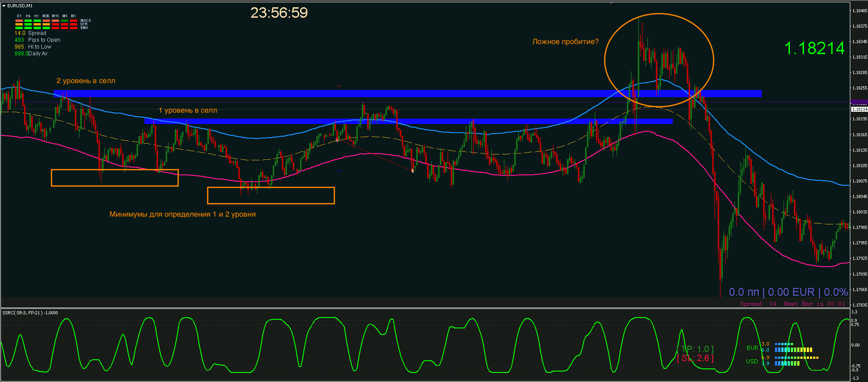Click the USD 6.9 strength value
This screenshot has width=868, height=382.
click(x=765, y=357)
